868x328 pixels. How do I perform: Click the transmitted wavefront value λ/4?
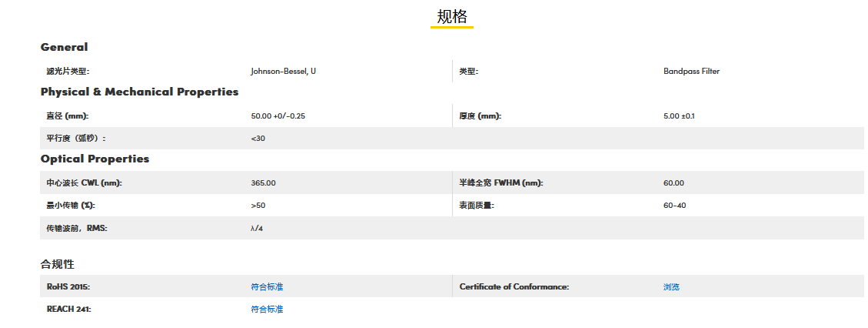pos(257,228)
